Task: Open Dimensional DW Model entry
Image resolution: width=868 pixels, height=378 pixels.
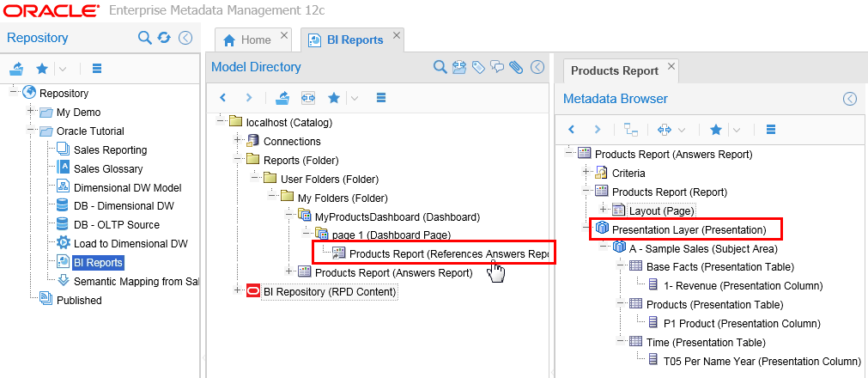Action: coord(127,187)
